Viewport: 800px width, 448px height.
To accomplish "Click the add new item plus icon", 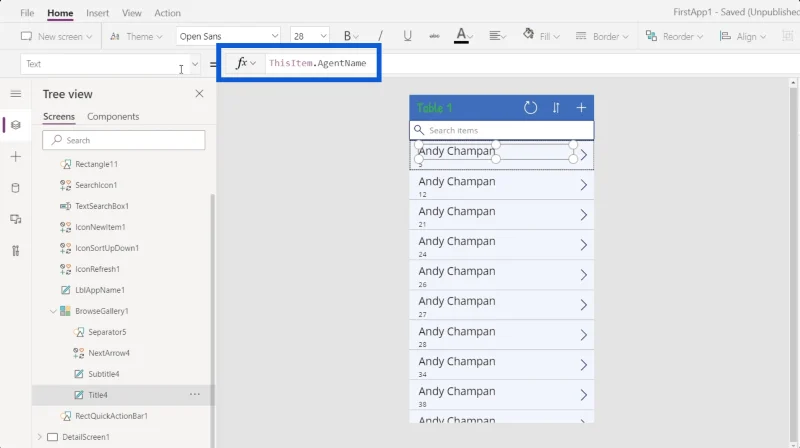I will coord(581,108).
